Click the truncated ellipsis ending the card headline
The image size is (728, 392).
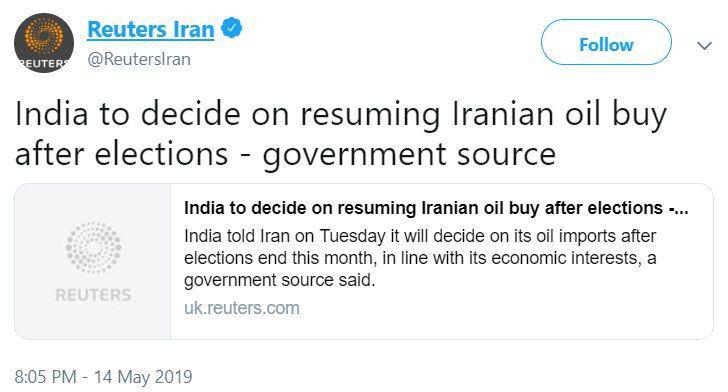pos(682,211)
